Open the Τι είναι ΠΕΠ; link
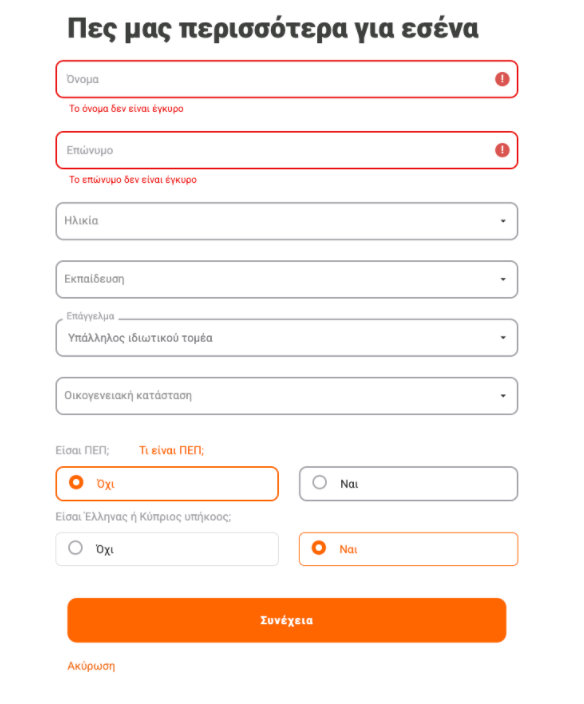Image resolution: width=584 pixels, height=704 pixels. [x=171, y=450]
